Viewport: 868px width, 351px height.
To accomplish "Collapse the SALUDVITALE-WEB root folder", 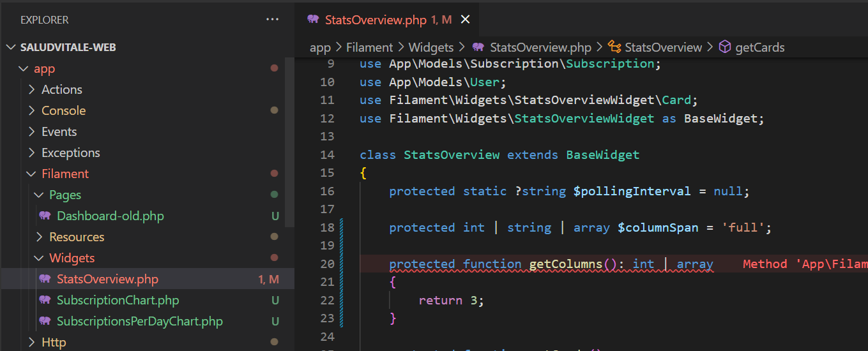I will coord(11,47).
